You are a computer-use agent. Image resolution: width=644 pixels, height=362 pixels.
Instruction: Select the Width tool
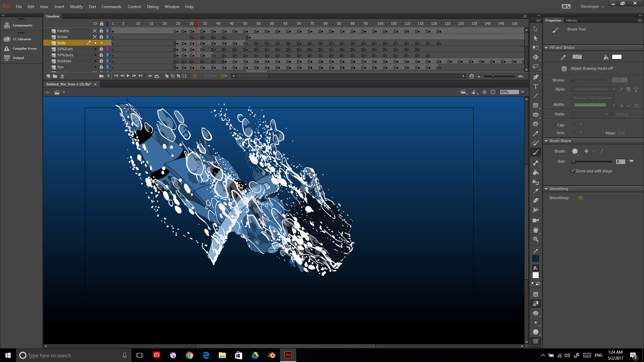click(x=536, y=210)
